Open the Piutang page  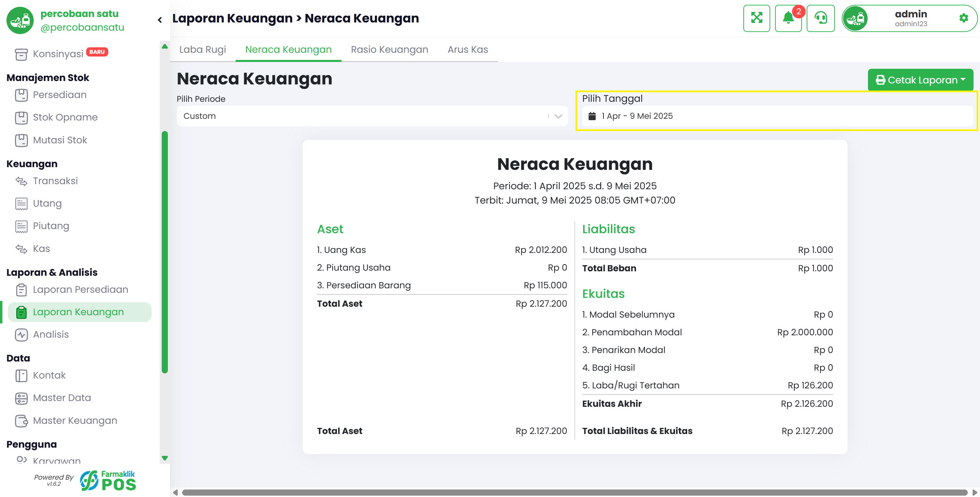[x=51, y=226]
